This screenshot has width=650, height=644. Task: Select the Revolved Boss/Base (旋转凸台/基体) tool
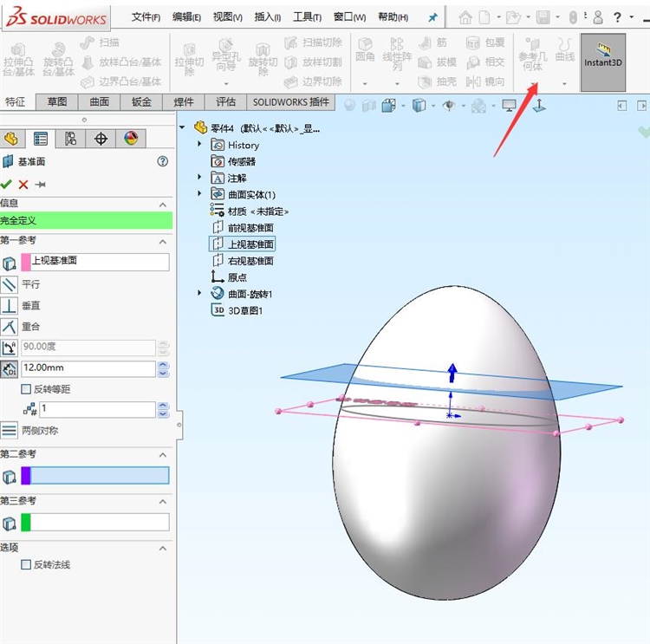(57, 61)
